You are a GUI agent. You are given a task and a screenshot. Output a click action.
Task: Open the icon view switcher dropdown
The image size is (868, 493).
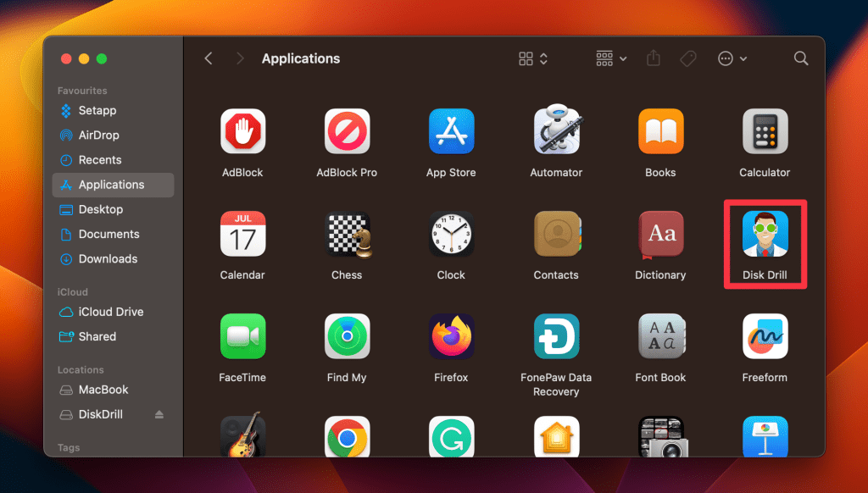tap(533, 58)
